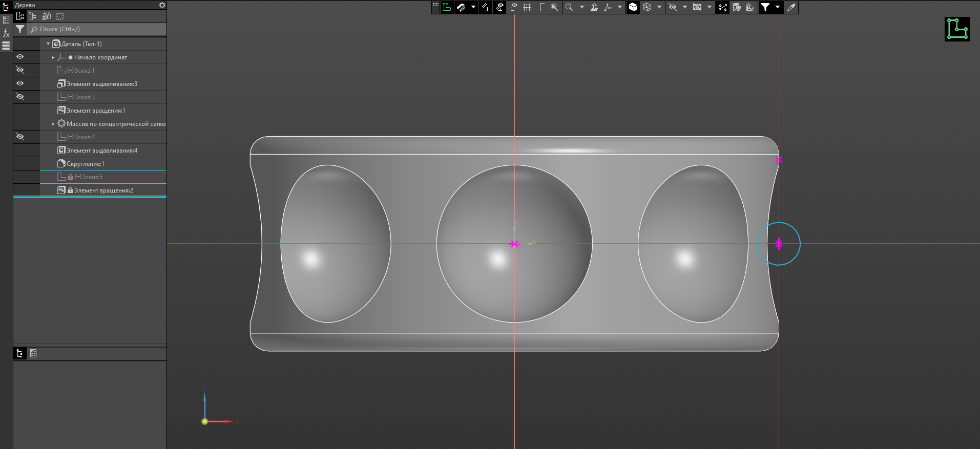
Task: Click the section view toolbar icon
Action: coord(737,7)
